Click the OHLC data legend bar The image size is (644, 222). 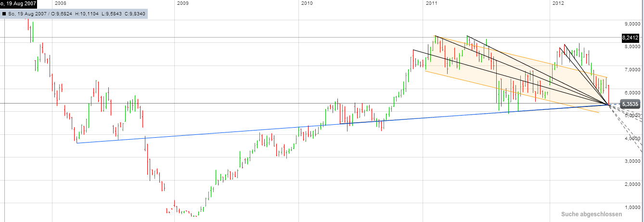(75, 14)
